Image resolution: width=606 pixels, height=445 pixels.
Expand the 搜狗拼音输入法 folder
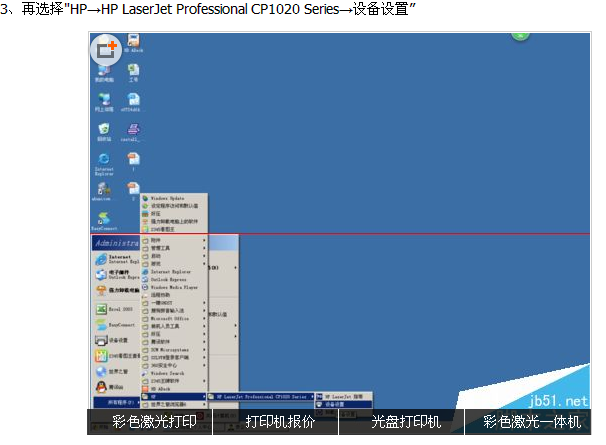pos(174,310)
